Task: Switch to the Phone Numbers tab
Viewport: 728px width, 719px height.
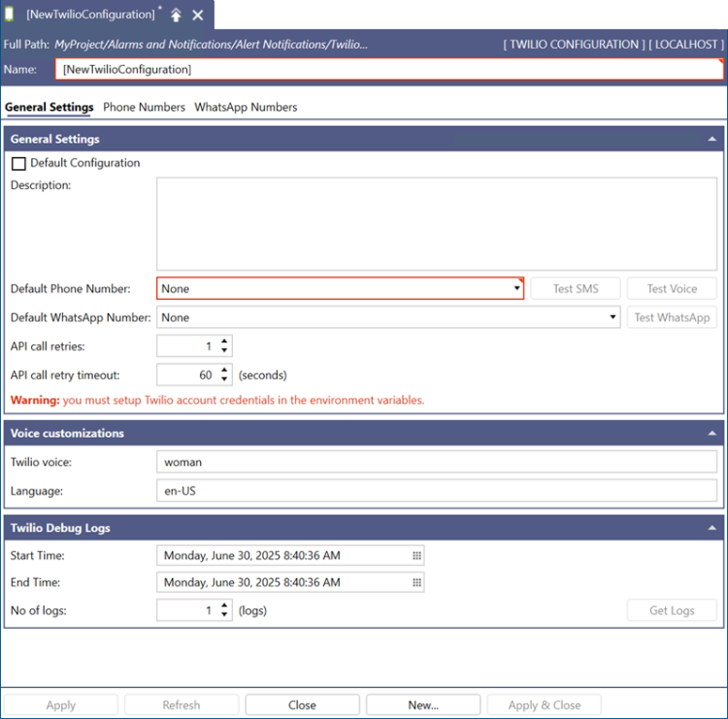Action: click(144, 108)
